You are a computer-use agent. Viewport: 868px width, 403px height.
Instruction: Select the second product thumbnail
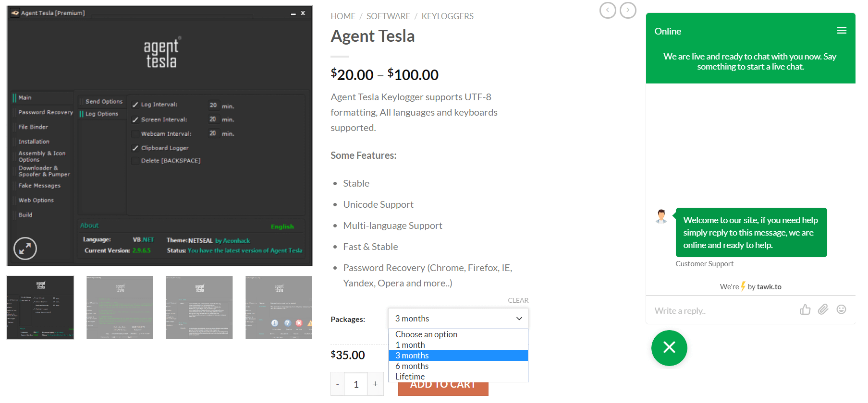coord(120,308)
